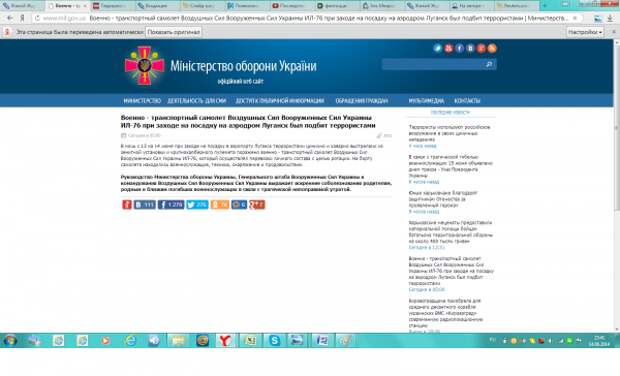Open ДОСТУП К ПУБЛИЧНОЙ ИНФОРМАЦИИ menu item
Image resolution: width=620 pixels, height=376 pixels.
[280, 101]
